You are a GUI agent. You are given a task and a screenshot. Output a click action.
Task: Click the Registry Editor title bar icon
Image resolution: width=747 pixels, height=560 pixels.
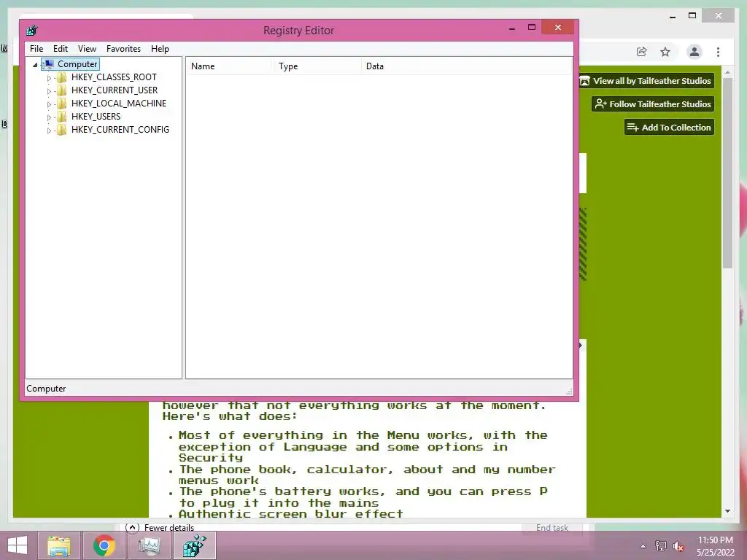click(x=32, y=31)
